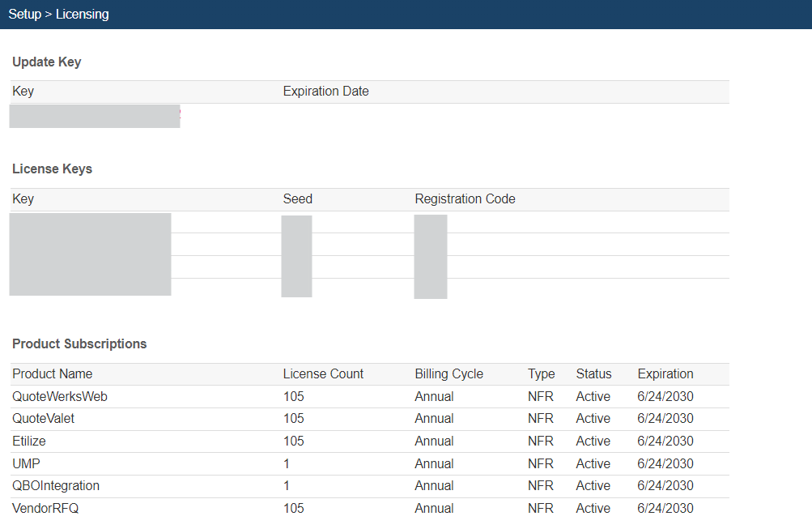Click the Registration Code column header
The image size is (812, 529).
[465, 199]
